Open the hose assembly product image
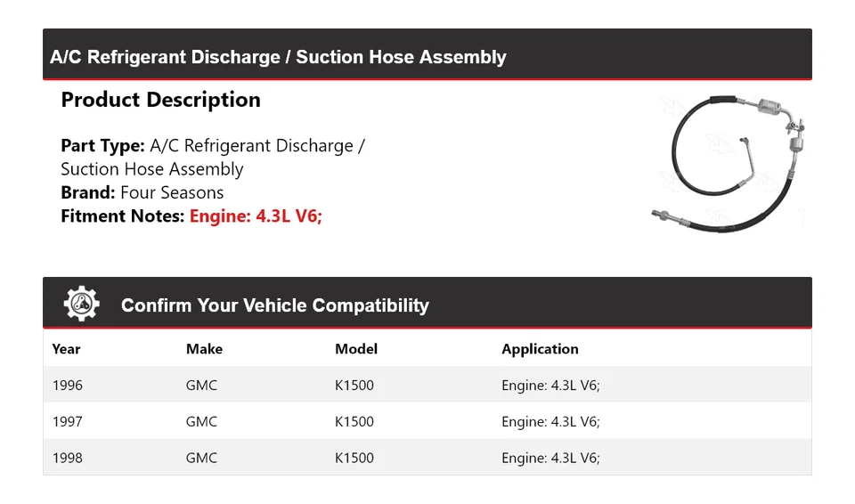 point(729,162)
